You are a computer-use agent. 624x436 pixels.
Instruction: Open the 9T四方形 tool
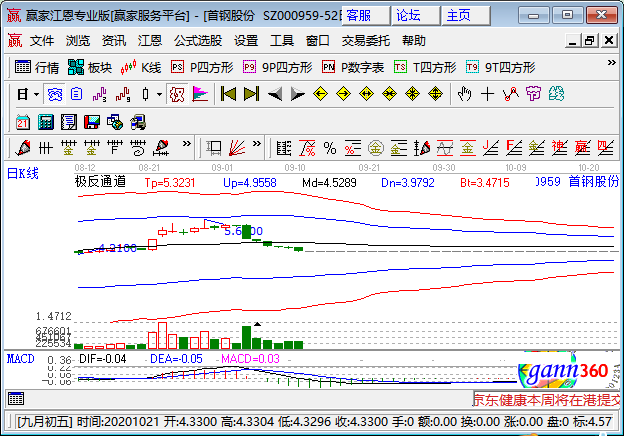(x=501, y=67)
